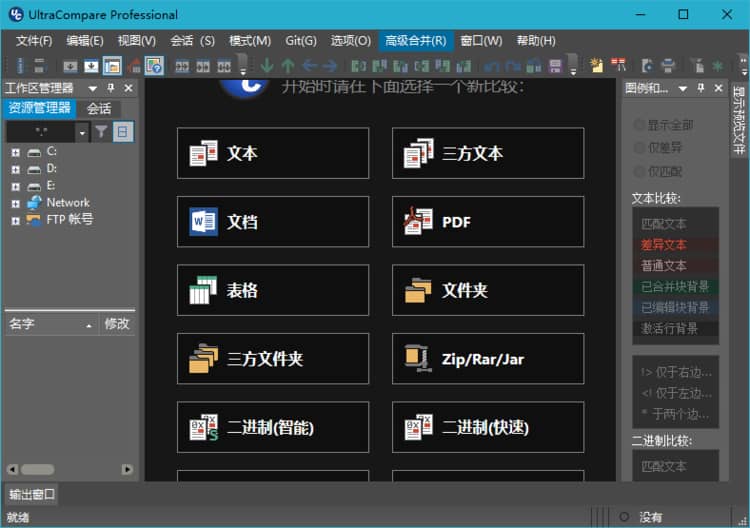Open the filter path dropdown in workspace manager

tap(81, 131)
